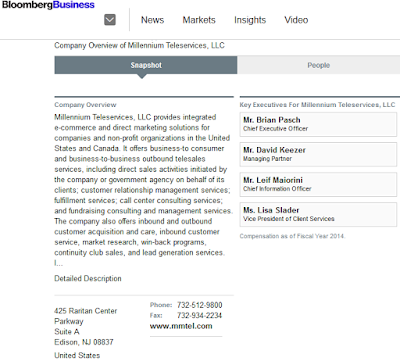This screenshot has width=400, height=361.
Task: Click the fax number 732-934-2234
Action: pos(199,315)
